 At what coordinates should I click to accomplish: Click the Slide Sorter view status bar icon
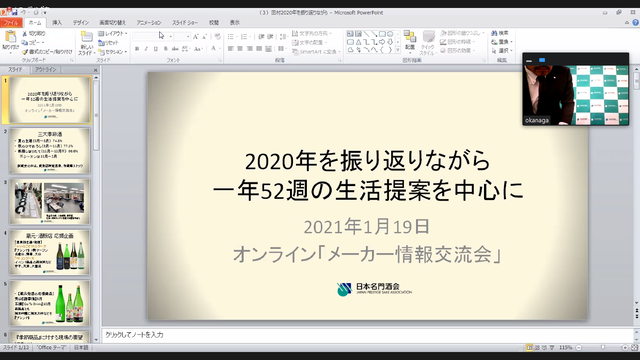[537, 348]
